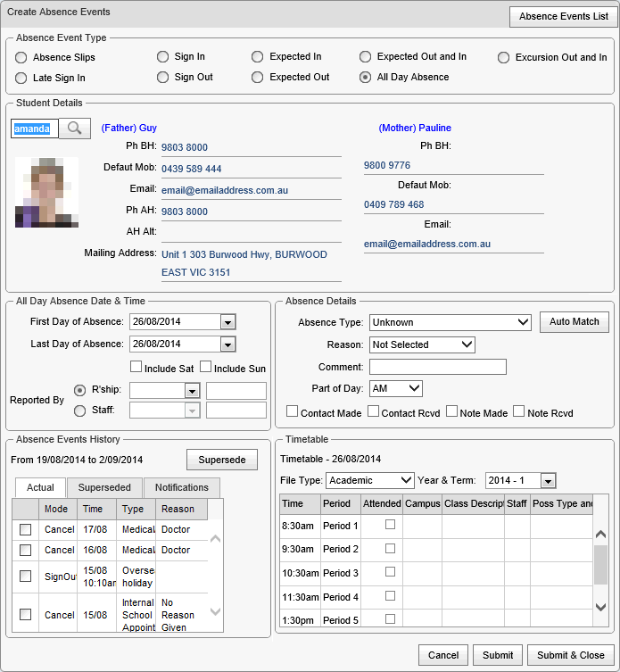Check the SignOut 15/08 history row

pyautogui.click(x=26, y=577)
